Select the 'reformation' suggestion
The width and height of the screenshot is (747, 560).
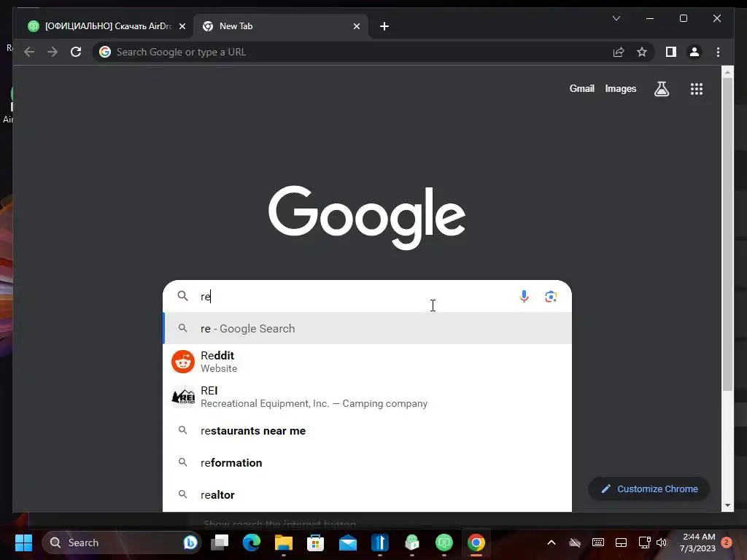[x=368, y=462]
